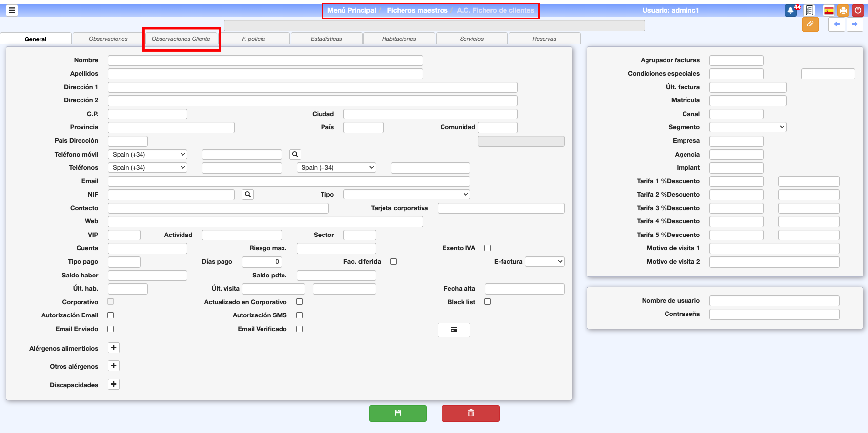Switch to the Observaciones Cliente tab
Image resolution: width=868 pixels, height=433 pixels.
coord(181,39)
